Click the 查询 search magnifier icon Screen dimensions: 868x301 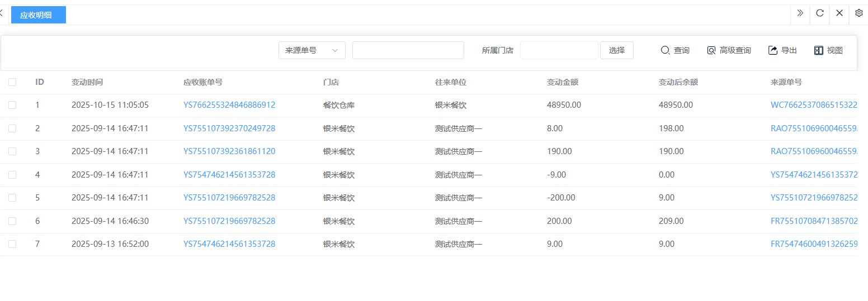point(665,50)
